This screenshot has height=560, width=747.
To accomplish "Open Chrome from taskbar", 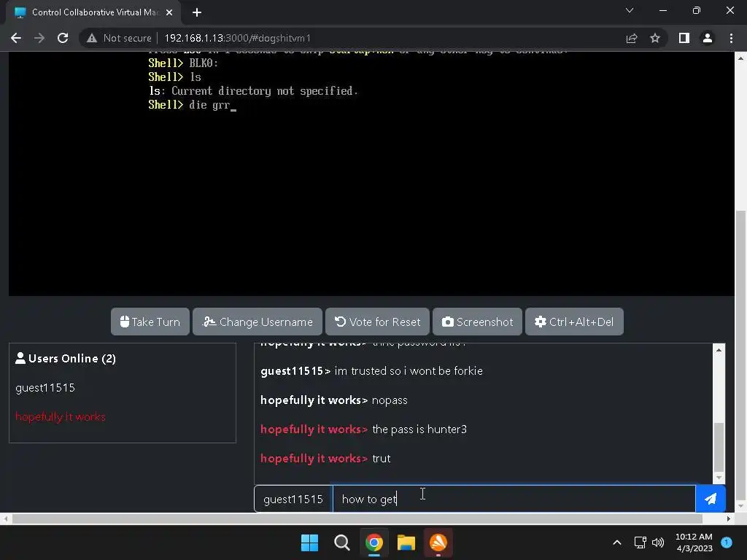I will click(x=374, y=542).
